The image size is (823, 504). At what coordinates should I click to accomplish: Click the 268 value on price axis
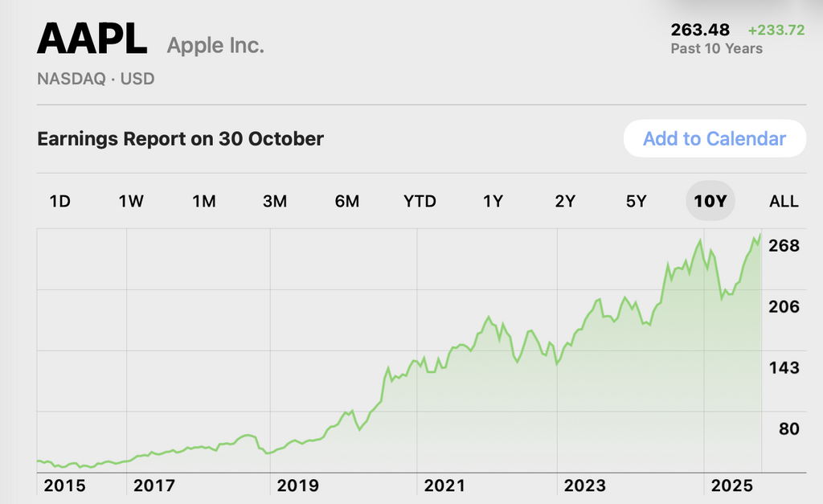pyautogui.click(x=784, y=245)
